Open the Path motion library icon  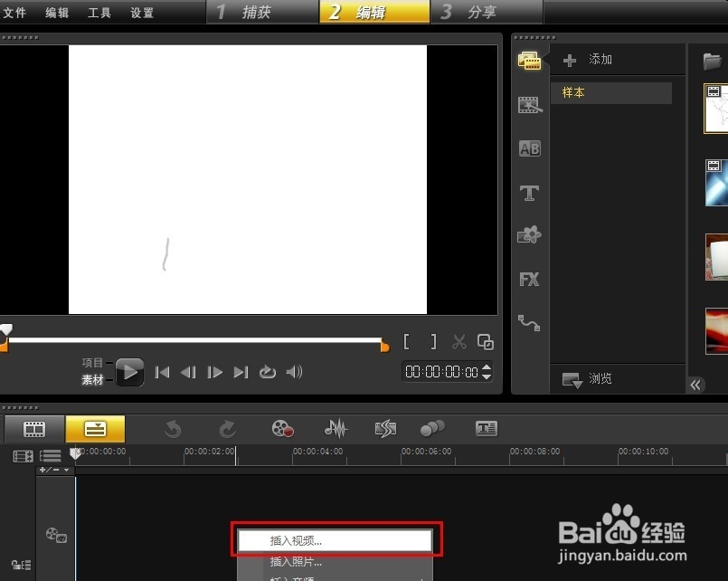coord(529,323)
